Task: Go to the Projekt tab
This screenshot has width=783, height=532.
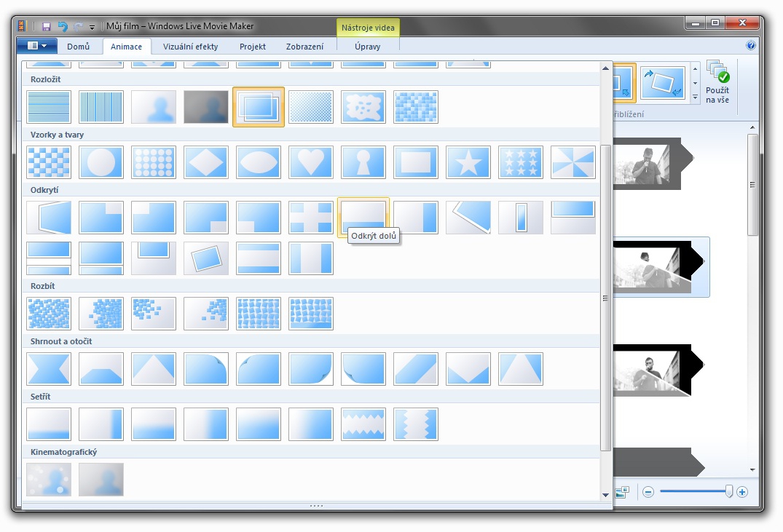Action: coord(253,47)
